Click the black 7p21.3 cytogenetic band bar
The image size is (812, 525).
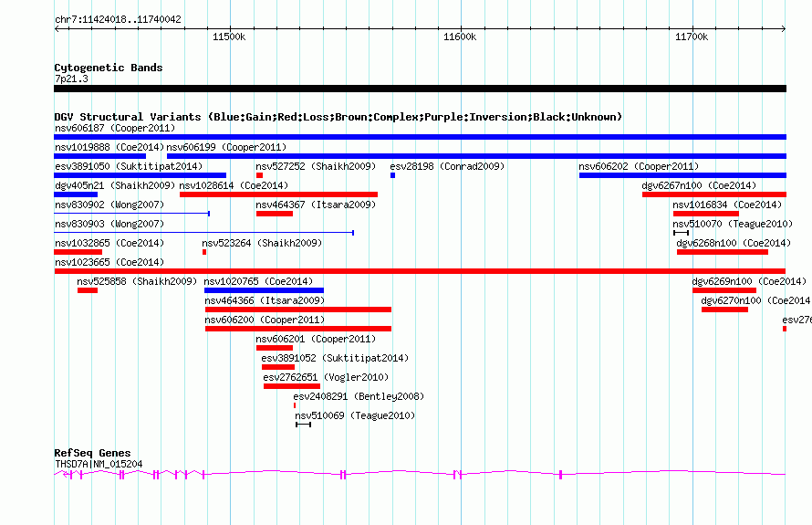click(420, 89)
